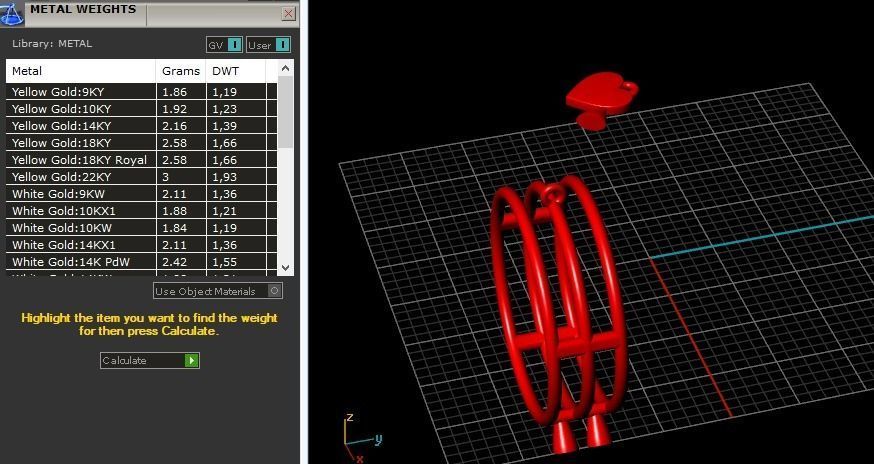Click the Grams column header
874x464 pixels.
pyautogui.click(x=181, y=71)
